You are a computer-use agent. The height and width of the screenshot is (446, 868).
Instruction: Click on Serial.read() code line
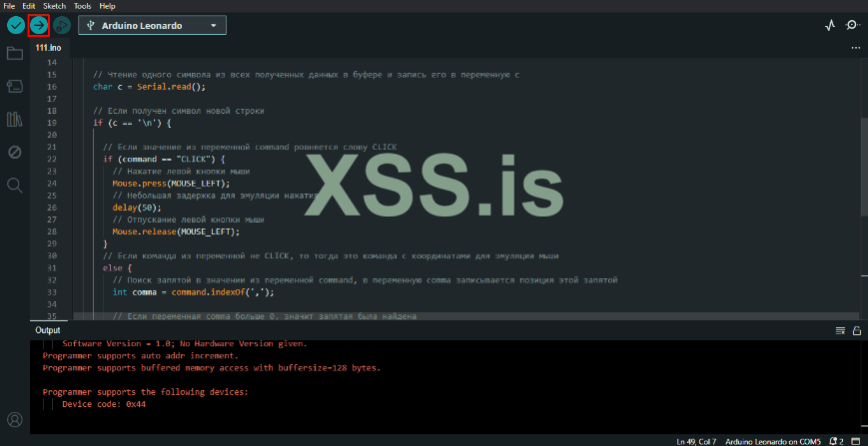click(x=150, y=87)
